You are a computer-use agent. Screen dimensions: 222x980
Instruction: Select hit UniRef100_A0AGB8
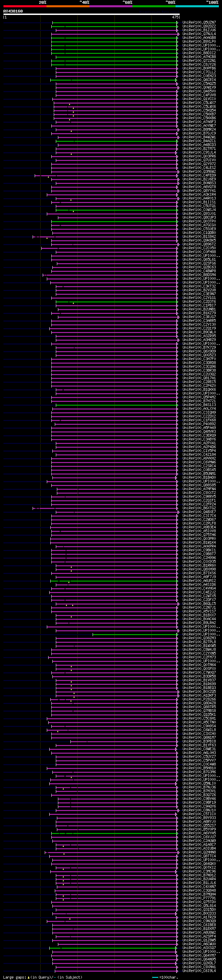point(199,38)
